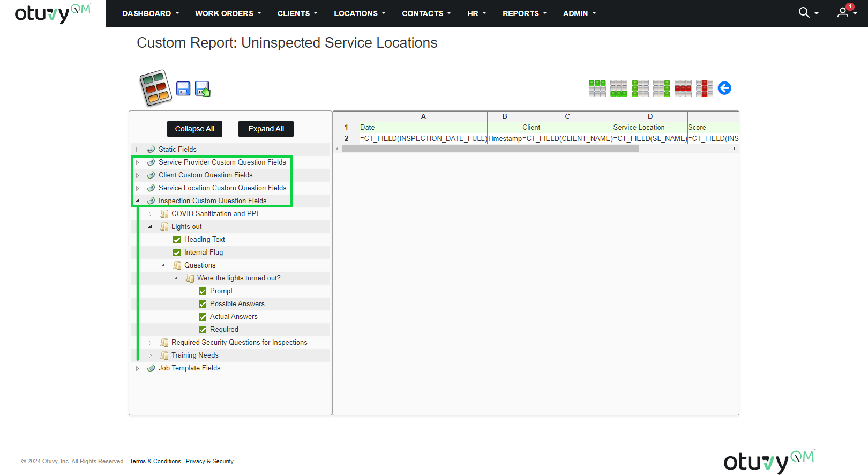Click the Inspection Custom Question Fields tag icon
The image size is (868, 475).
point(151,201)
